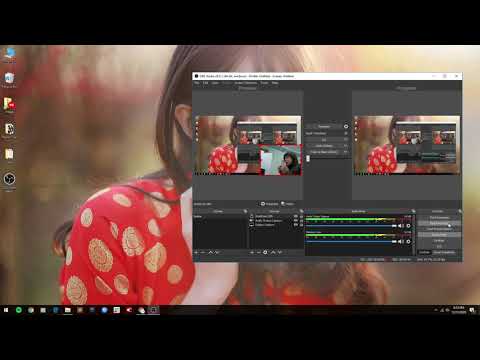Toggle Studio Mode in Controls
The height and width of the screenshot is (360, 480).
point(439,235)
